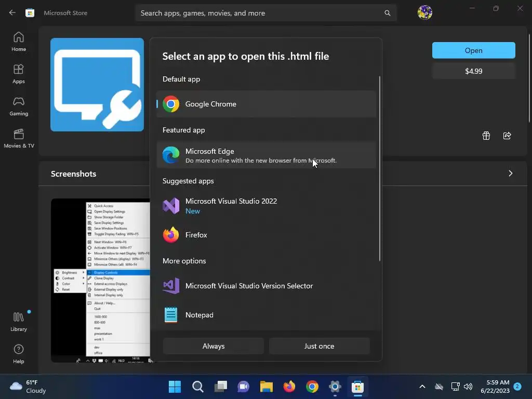Click the 'More options' heading

pyautogui.click(x=184, y=261)
